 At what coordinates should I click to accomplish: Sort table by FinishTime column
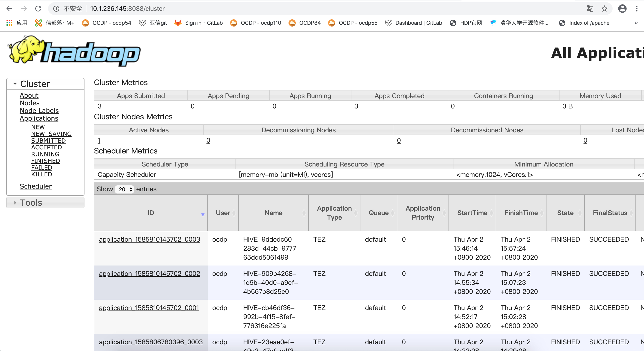(x=521, y=213)
